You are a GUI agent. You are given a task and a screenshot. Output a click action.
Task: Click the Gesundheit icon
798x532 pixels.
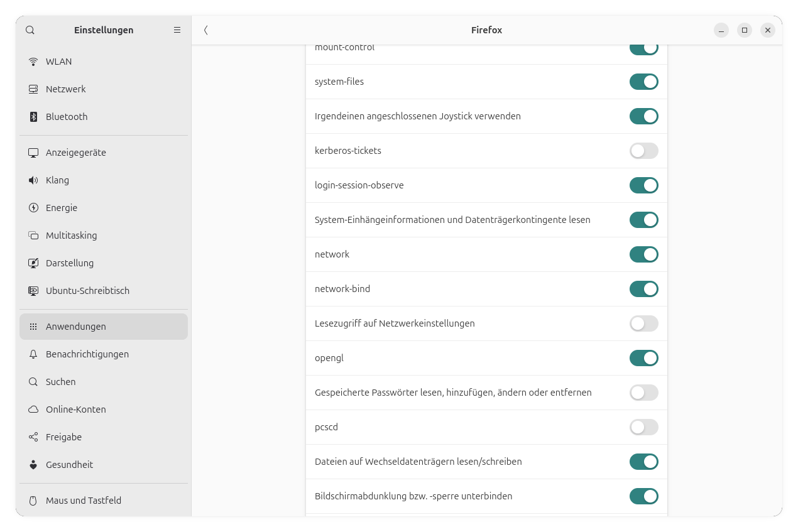point(33,465)
